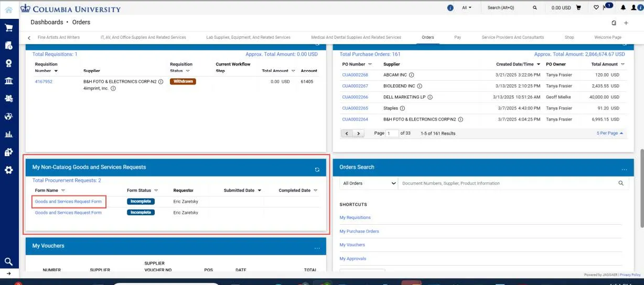Open the notifications bell icon
The image size is (644, 285).
tap(623, 8)
